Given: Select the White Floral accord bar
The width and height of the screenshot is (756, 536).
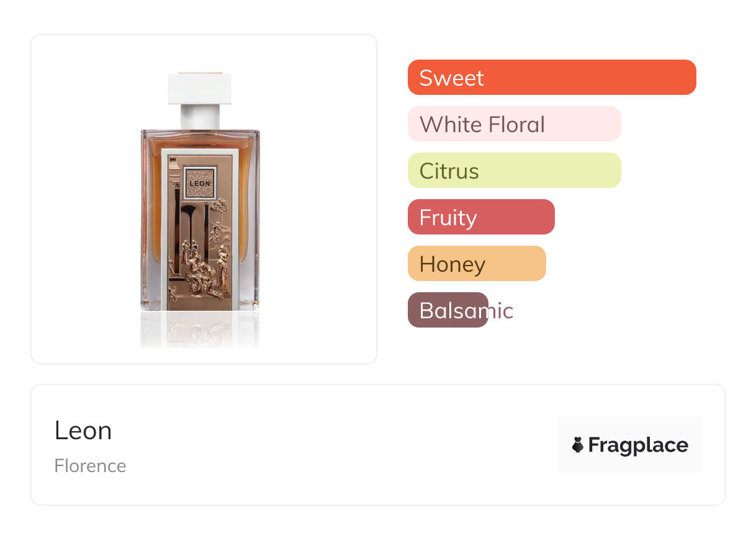Looking at the screenshot, I should (x=514, y=124).
